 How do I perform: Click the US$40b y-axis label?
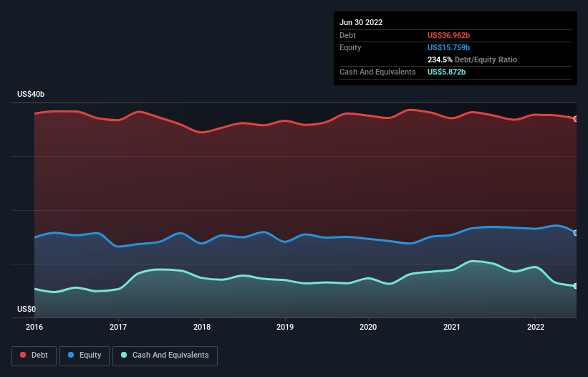tap(31, 94)
